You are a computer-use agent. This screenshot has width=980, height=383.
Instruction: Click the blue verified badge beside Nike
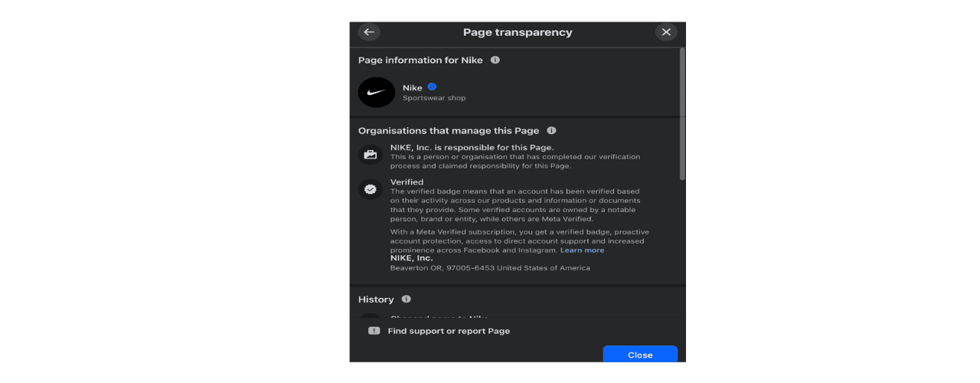[432, 87]
